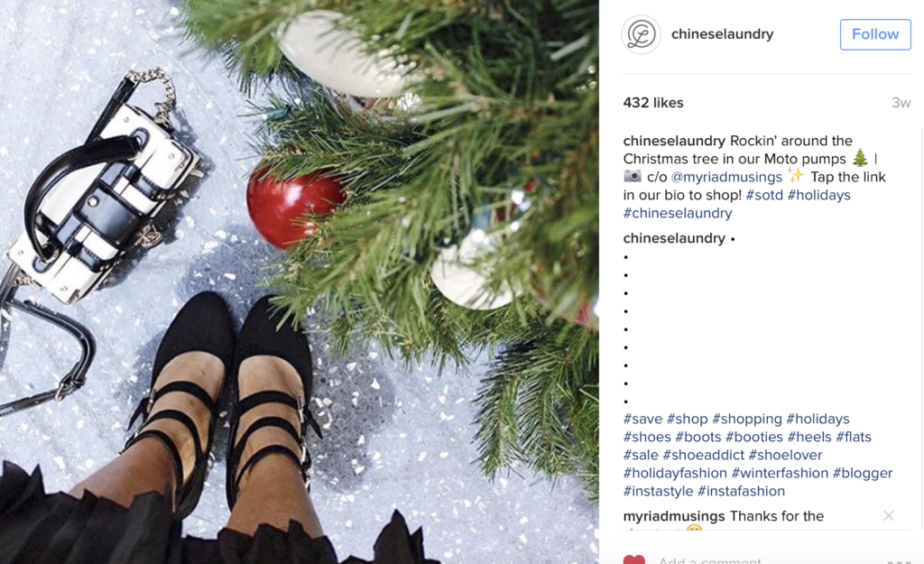The width and height of the screenshot is (924, 564).
Task: Open the chineselaundry username in header
Action: point(722,34)
